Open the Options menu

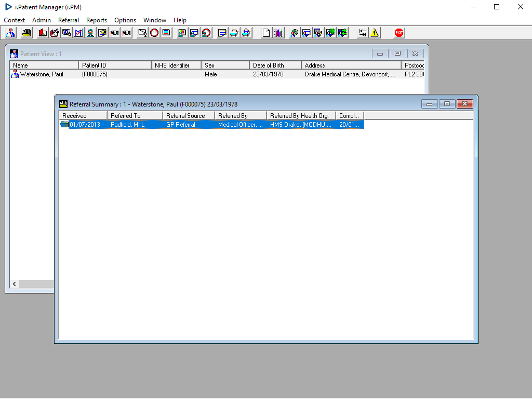[125, 20]
